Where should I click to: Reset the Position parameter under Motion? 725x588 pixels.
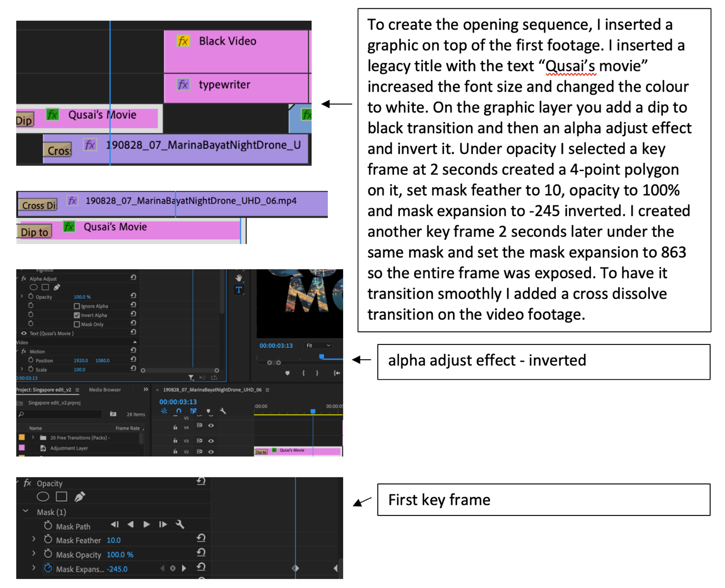click(x=133, y=360)
